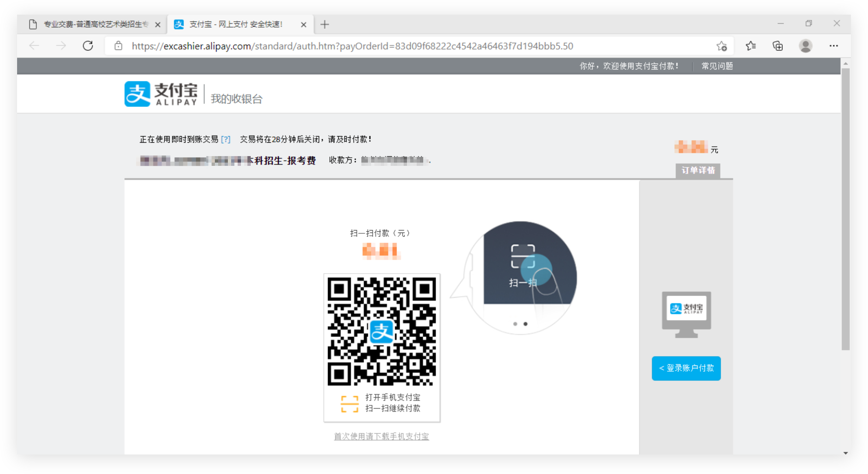This screenshot has width=868, height=474.
Task: Close the 支付宝 网上支付 tab
Action: pyautogui.click(x=304, y=25)
